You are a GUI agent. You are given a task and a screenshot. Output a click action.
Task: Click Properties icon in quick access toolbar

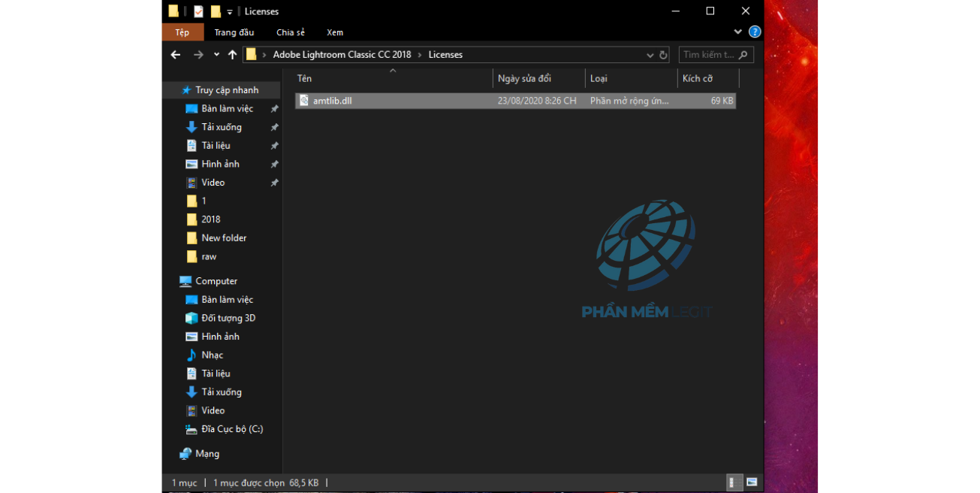[198, 11]
